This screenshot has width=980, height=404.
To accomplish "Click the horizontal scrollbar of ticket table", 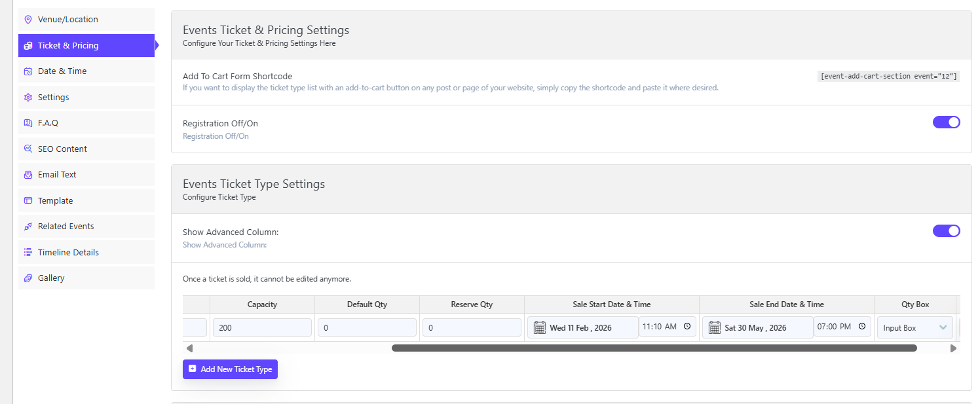I will coord(654,348).
